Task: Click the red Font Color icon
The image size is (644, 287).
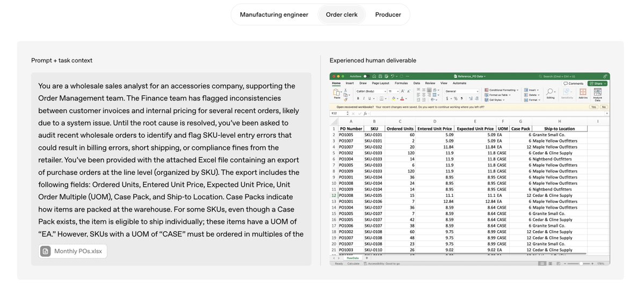Action: [402, 98]
